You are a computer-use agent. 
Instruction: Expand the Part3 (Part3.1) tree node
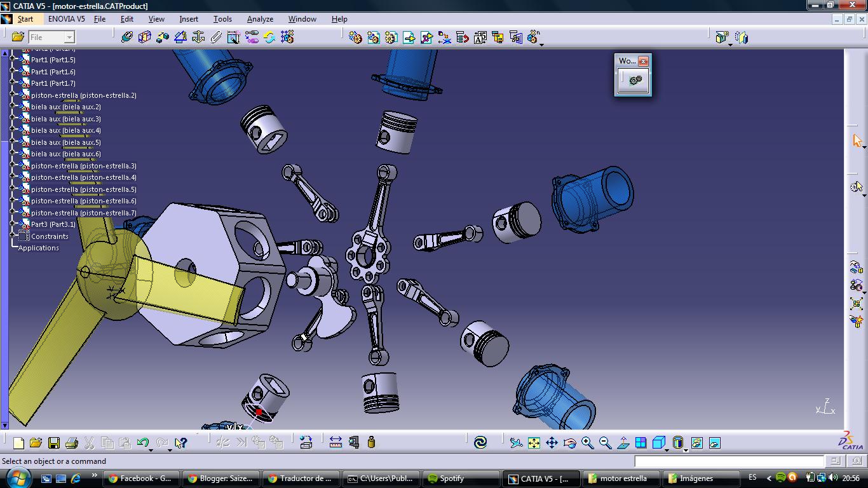point(12,223)
